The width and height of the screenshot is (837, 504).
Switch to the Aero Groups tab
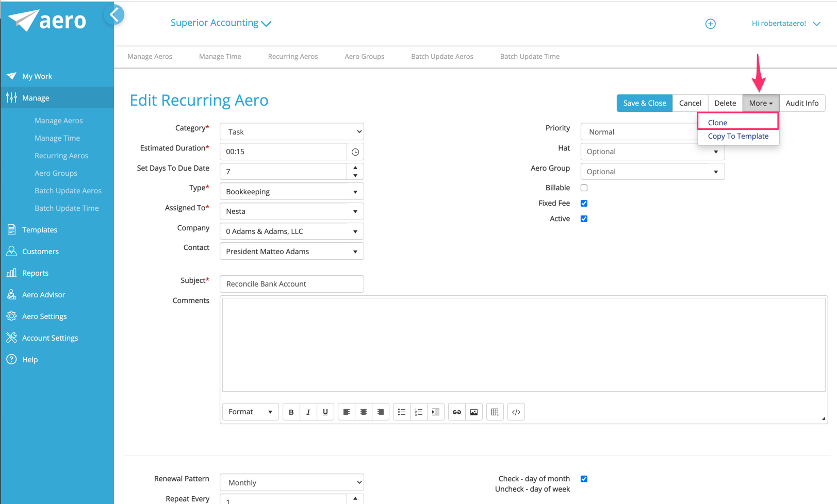coord(365,56)
